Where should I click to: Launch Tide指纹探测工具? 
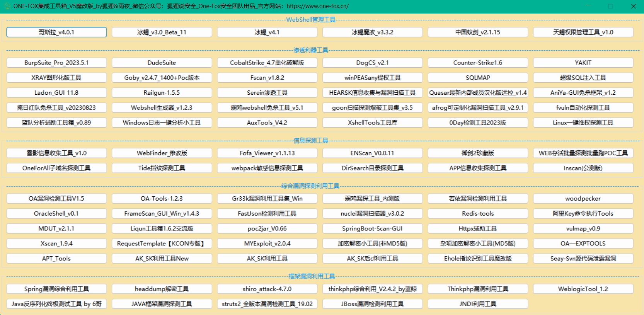click(162, 168)
